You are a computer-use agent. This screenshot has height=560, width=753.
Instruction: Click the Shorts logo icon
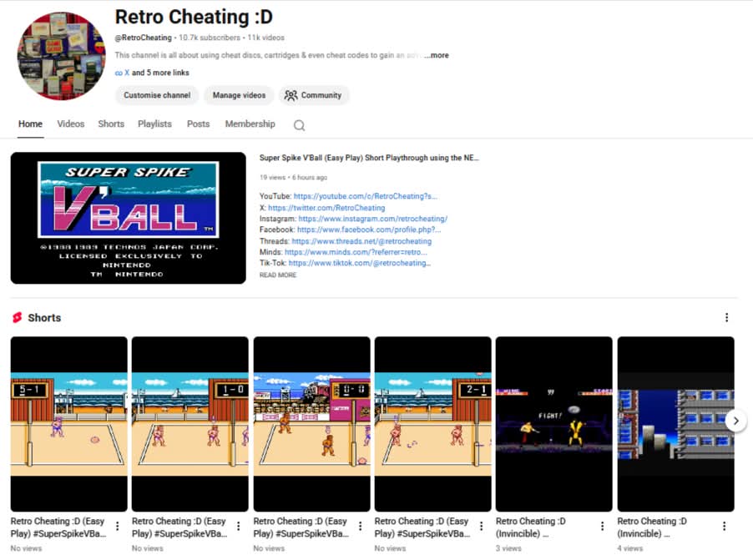pos(18,317)
